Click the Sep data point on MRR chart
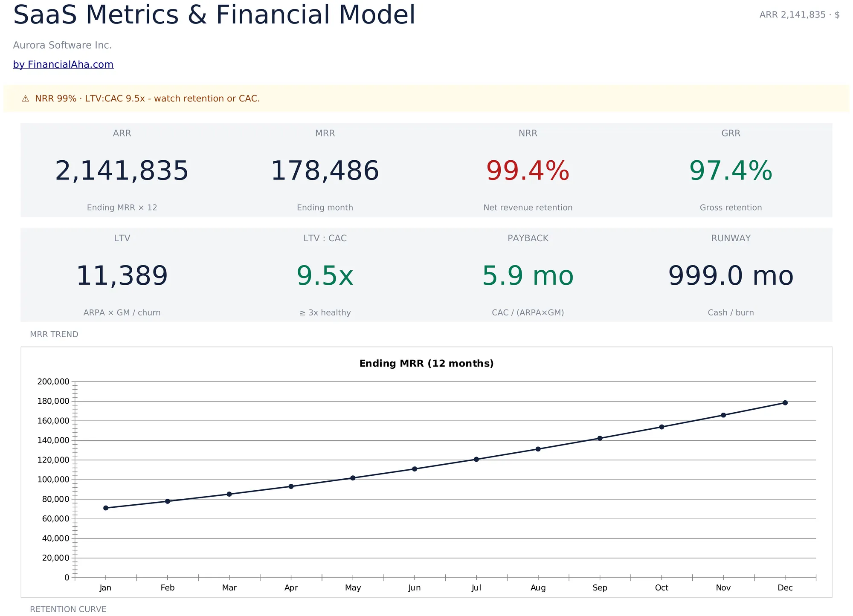 600,438
